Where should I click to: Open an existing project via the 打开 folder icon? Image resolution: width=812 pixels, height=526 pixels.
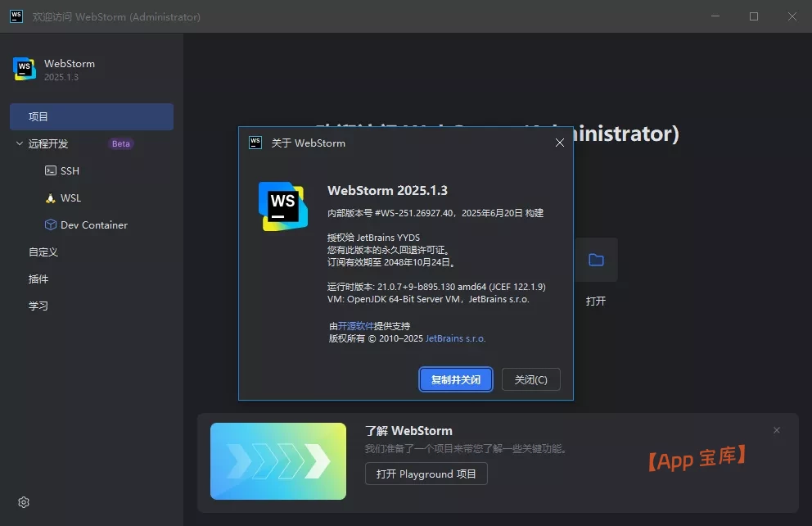pyautogui.click(x=596, y=260)
